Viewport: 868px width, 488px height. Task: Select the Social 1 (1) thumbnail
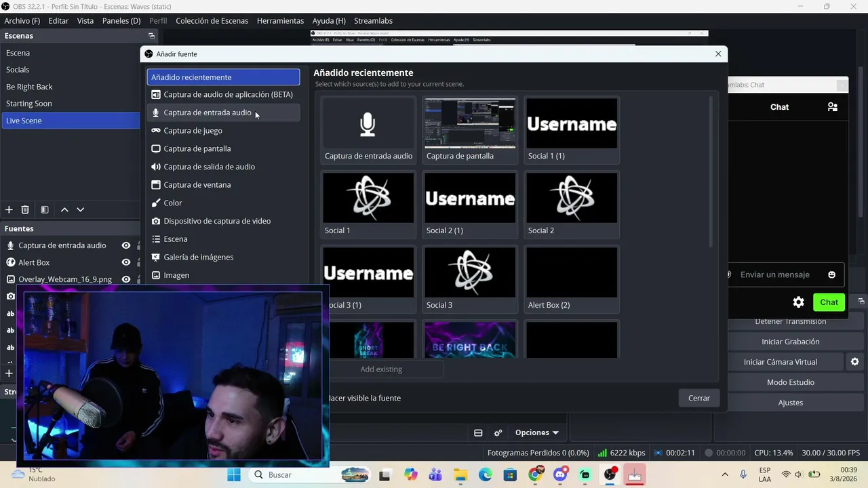point(572,129)
